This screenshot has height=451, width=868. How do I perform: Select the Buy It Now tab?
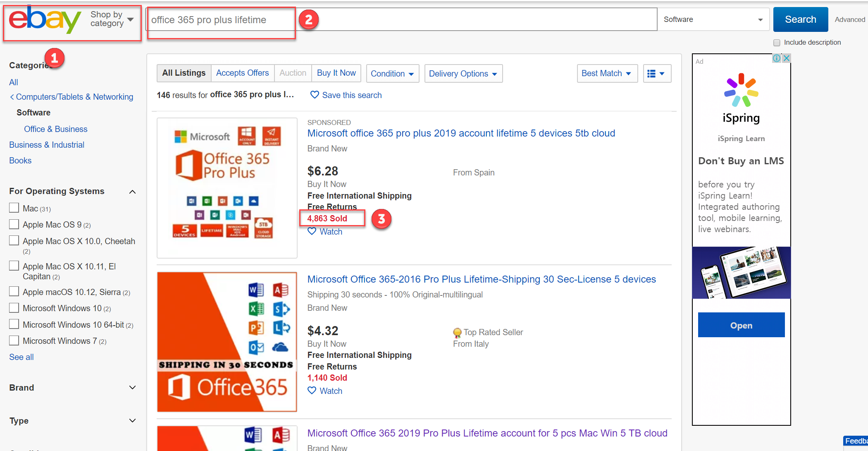pos(336,73)
